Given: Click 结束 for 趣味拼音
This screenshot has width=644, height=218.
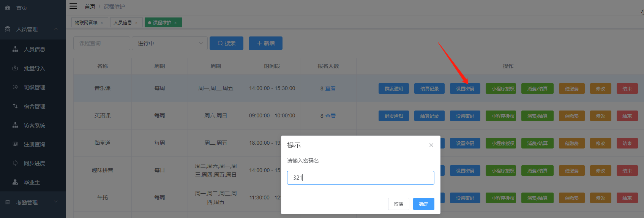Looking at the screenshot, I should click(x=627, y=171).
